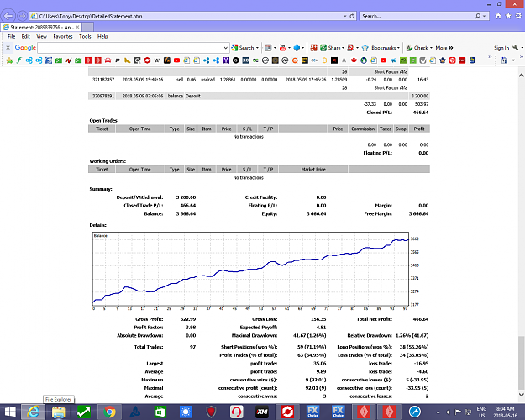The height and width of the screenshot is (420, 525).
Task: Open the Help menu
Action: 102,36
